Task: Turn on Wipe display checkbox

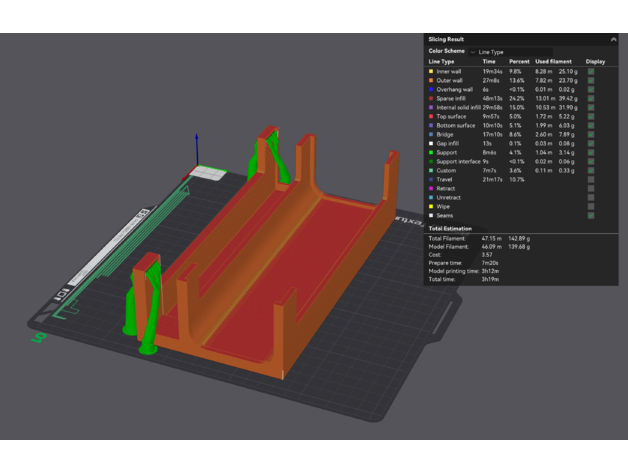Action: click(x=591, y=206)
